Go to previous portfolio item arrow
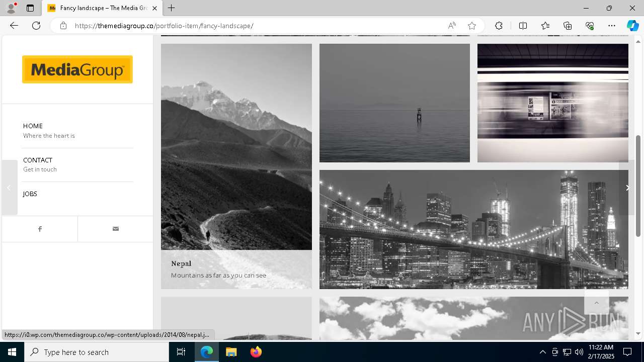The image size is (644, 362). click(9, 188)
